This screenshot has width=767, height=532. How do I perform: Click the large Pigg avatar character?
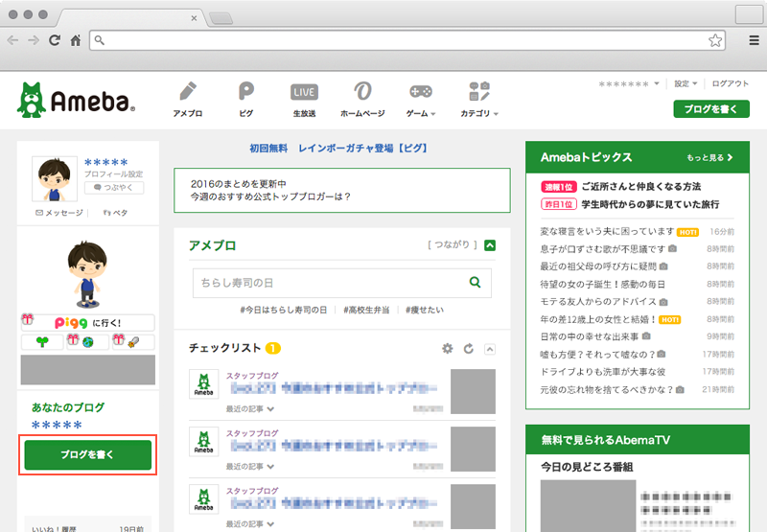click(x=87, y=274)
